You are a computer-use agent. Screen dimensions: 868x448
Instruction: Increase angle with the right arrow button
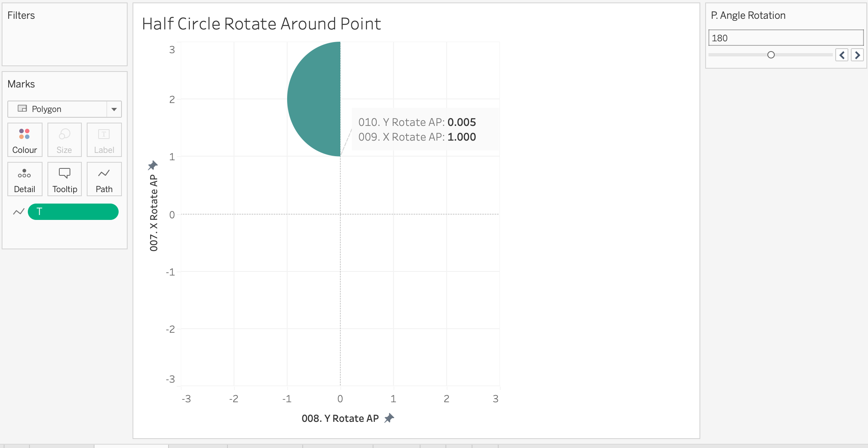tap(857, 55)
